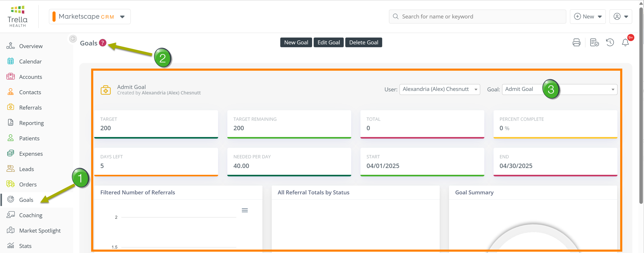Open the user profile menu

click(621, 17)
